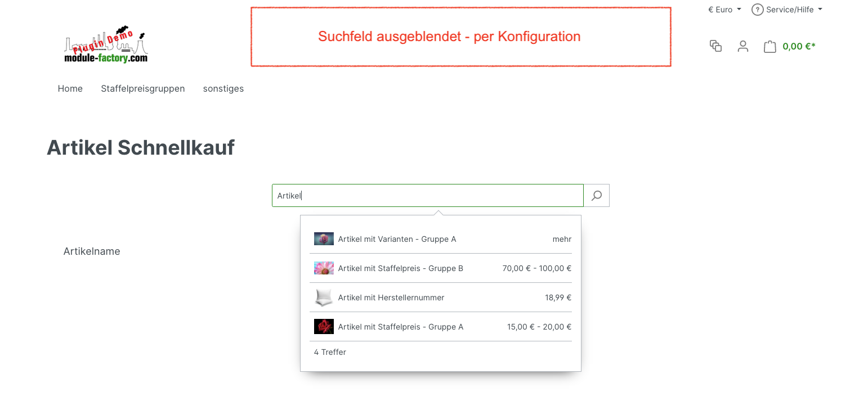Focus the Artikel search input field
This screenshot has width=868, height=419.
coord(428,196)
